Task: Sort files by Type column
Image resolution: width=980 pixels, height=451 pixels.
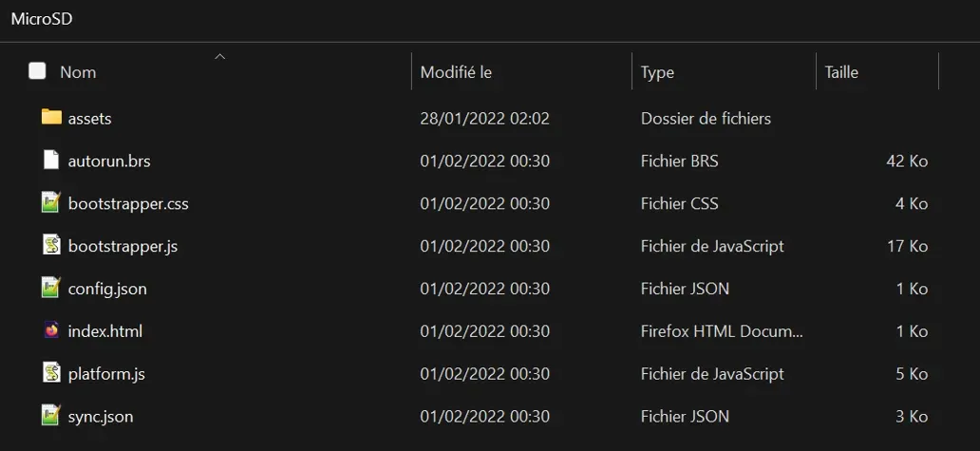Action: [x=657, y=72]
